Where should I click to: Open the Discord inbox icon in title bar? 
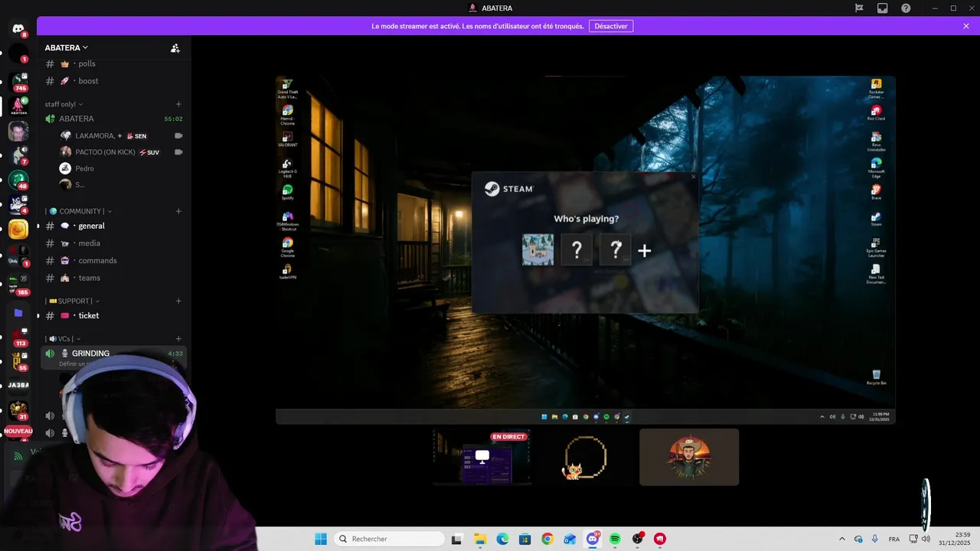(883, 8)
